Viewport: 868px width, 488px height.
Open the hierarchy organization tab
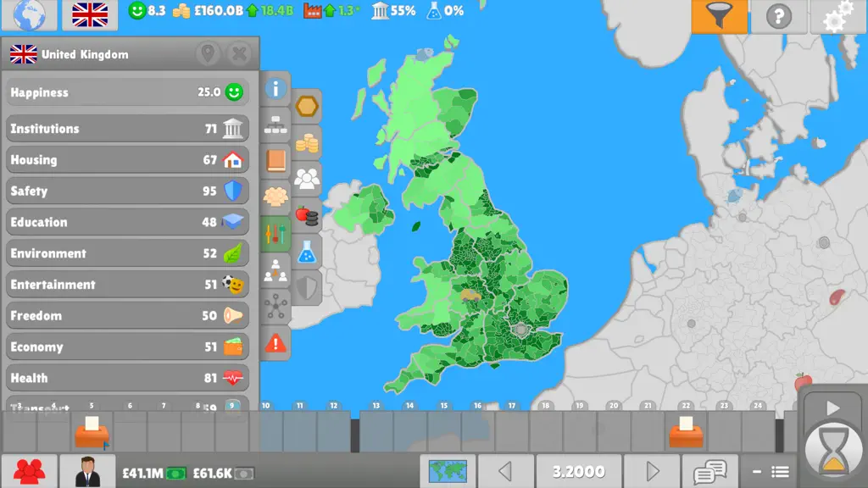pos(275,125)
